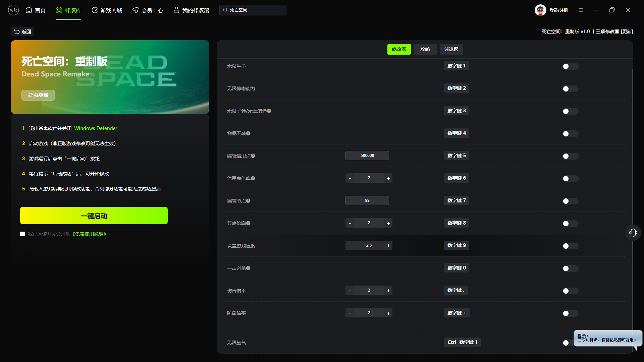
Task: Click the 编辑信用点 value field 500000
Action: (367, 156)
